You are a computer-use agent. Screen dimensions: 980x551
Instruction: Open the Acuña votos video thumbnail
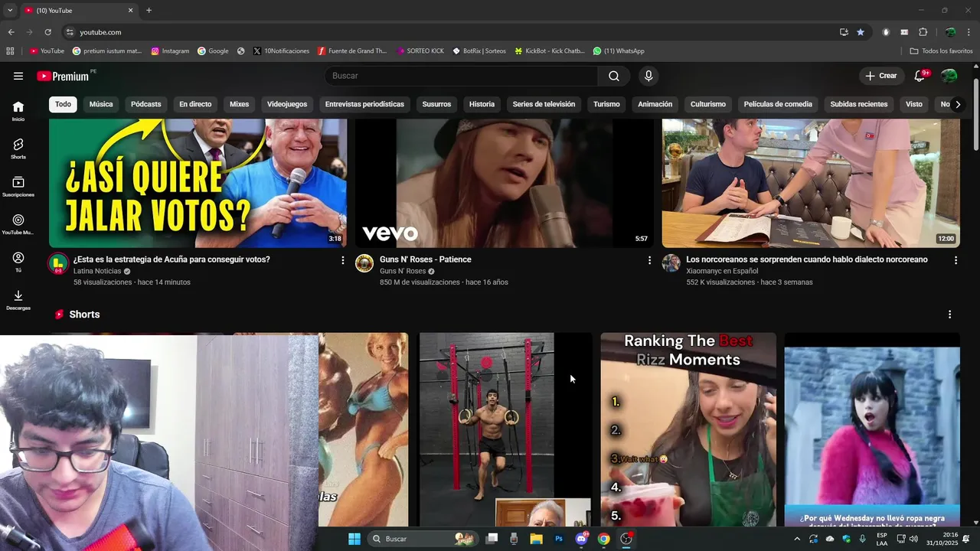pyautogui.click(x=198, y=183)
